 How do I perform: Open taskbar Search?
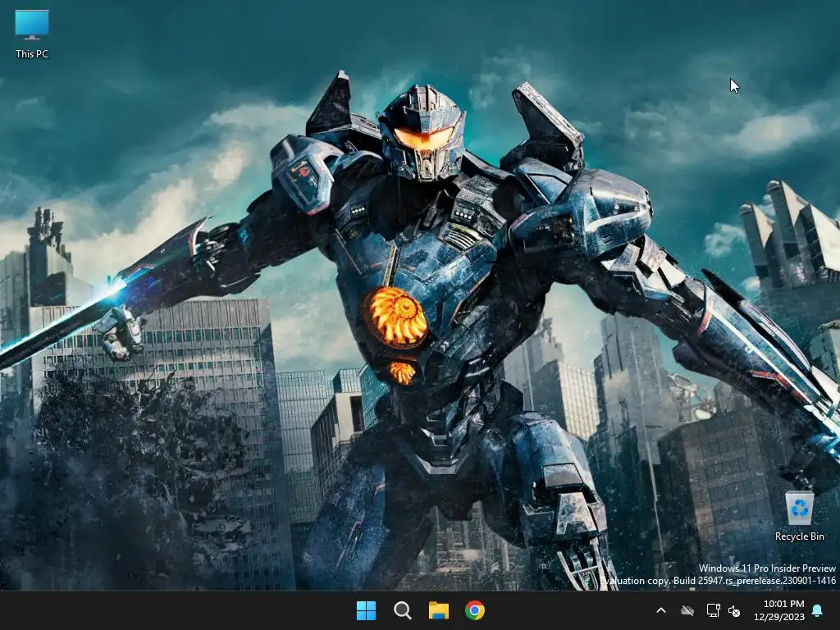point(402,610)
